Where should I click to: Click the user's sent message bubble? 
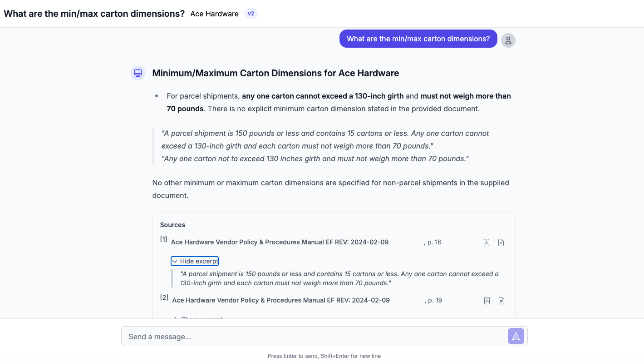pyautogui.click(x=418, y=39)
